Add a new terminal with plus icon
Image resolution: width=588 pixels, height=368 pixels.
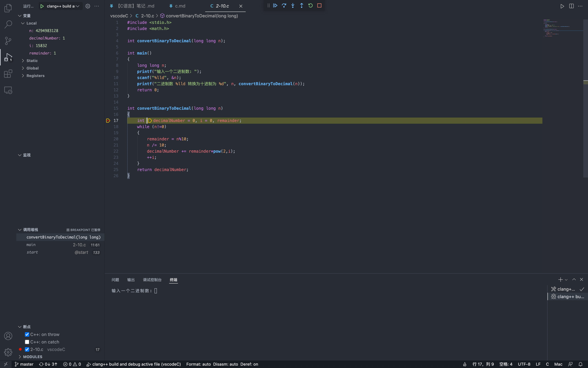(560, 280)
